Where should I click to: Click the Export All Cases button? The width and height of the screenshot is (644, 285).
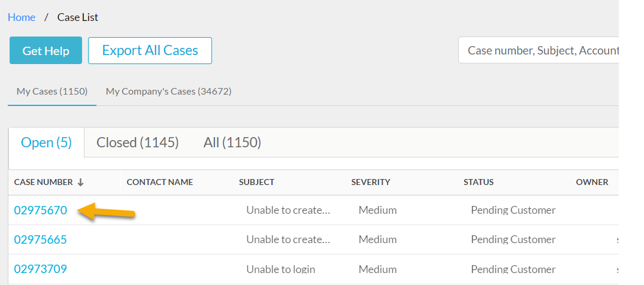pos(150,50)
